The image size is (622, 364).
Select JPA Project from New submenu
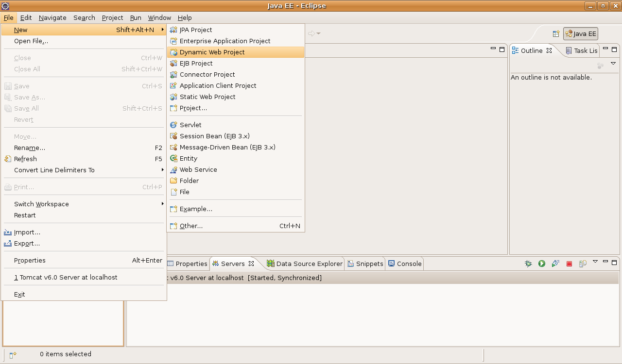[236, 30]
